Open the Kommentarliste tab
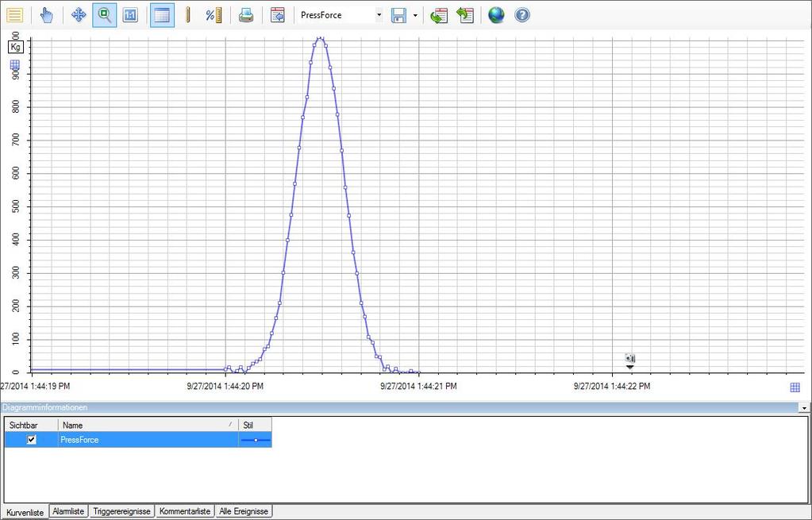The image size is (812, 520). (x=185, y=511)
